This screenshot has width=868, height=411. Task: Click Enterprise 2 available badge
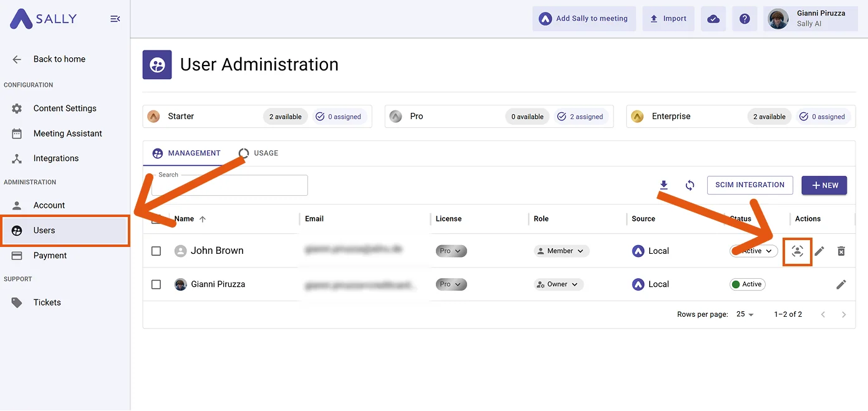coord(769,117)
